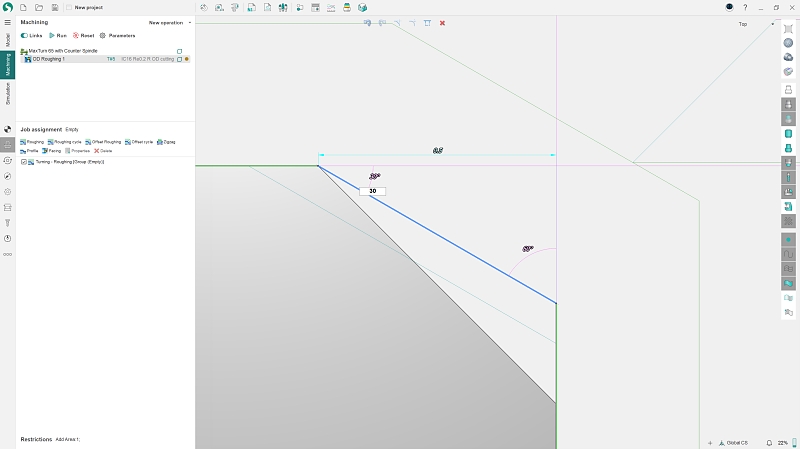Toggle the Links switch
800x449 pixels.
point(31,36)
